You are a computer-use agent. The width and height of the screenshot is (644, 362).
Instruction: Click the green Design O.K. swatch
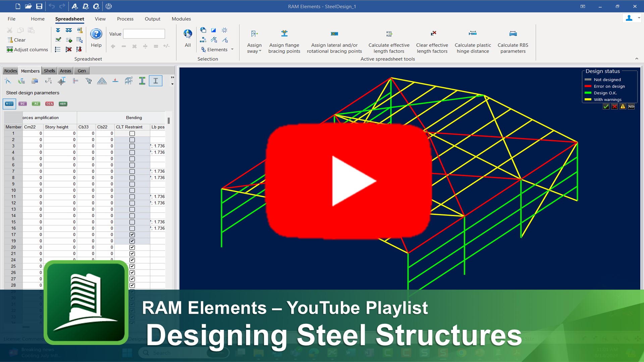[x=588, y=93]
